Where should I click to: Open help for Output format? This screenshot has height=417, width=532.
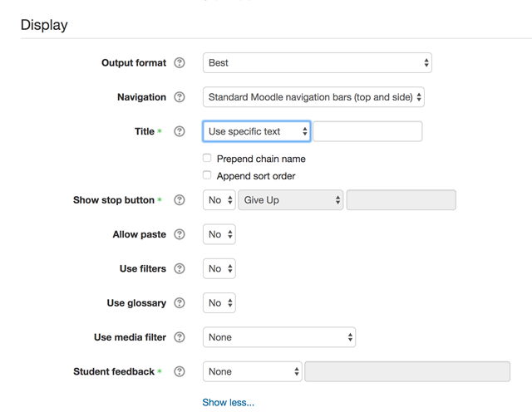[x=180, y=63]
